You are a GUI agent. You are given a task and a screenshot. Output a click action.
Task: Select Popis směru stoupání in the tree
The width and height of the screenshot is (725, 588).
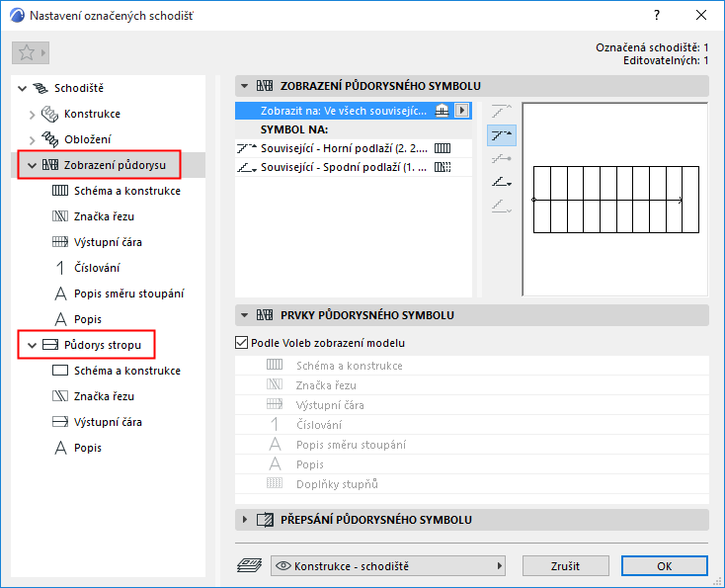click(x=129, y=294)
